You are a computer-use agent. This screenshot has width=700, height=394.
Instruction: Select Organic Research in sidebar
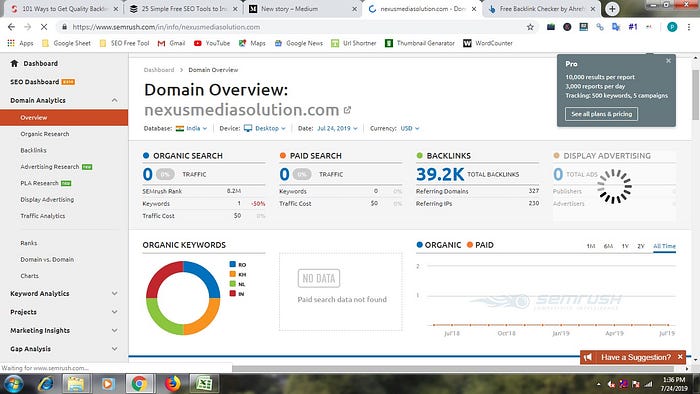pos(45,134)
